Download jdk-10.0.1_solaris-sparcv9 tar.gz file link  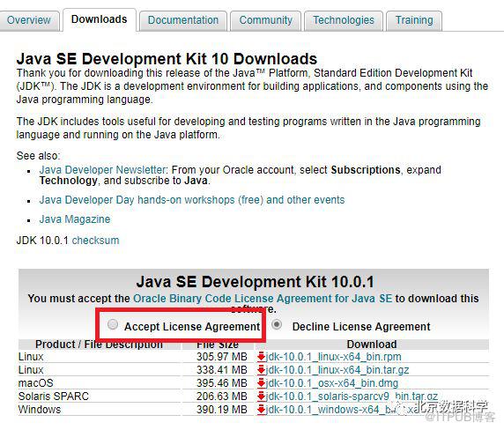[352, 396]
